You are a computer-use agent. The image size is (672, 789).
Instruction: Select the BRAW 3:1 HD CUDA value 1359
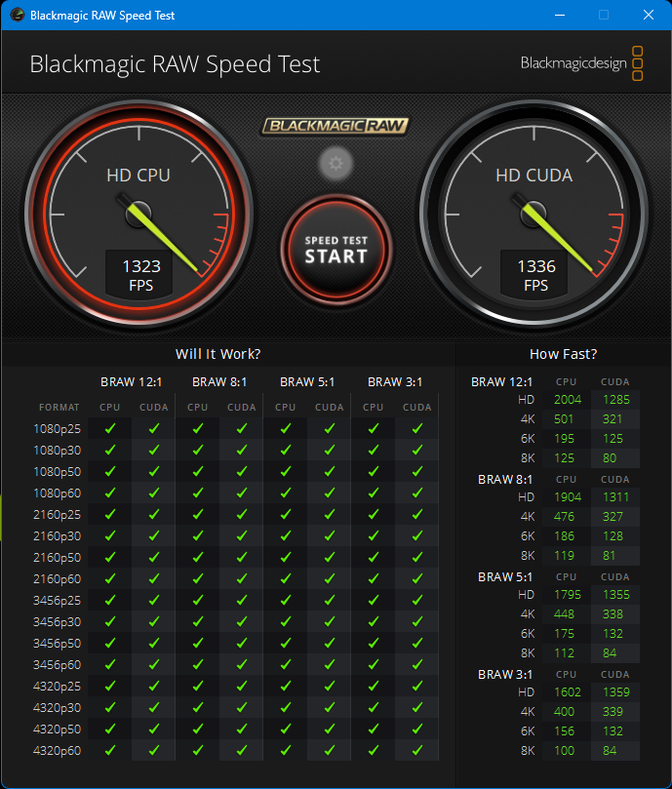point(616,692)
